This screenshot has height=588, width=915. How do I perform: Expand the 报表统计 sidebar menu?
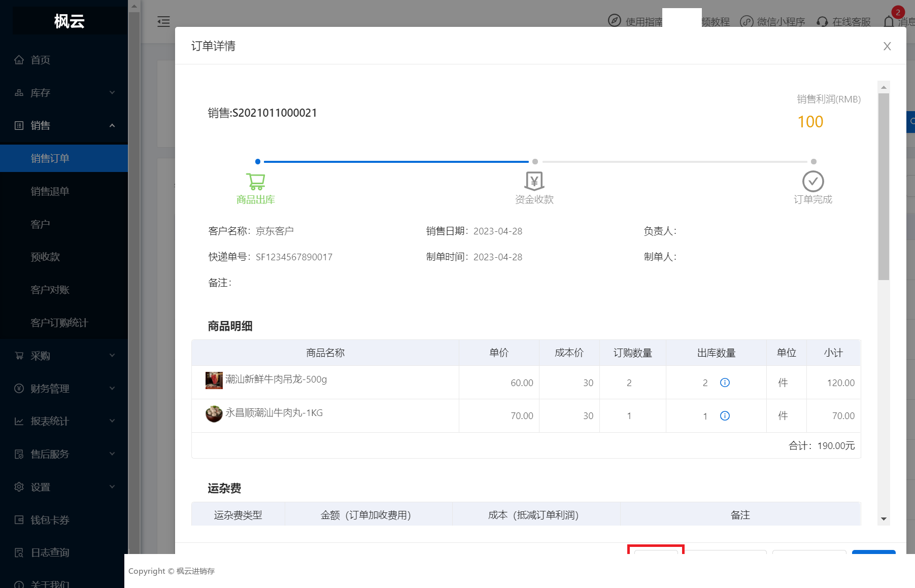64,421
